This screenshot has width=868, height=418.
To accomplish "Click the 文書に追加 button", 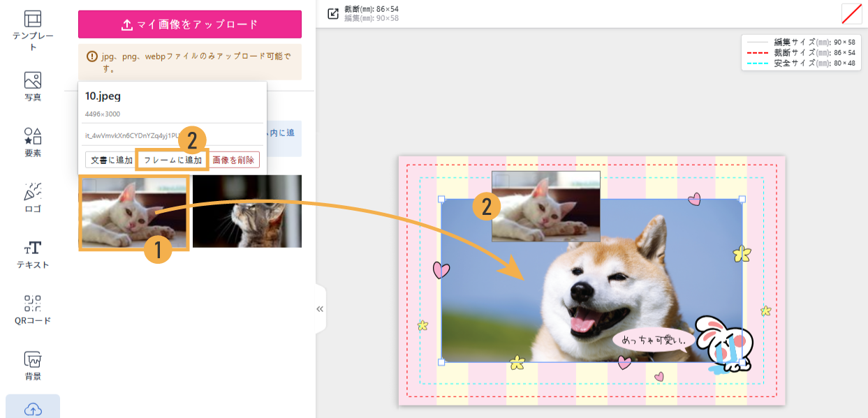I will pos(109,160).
